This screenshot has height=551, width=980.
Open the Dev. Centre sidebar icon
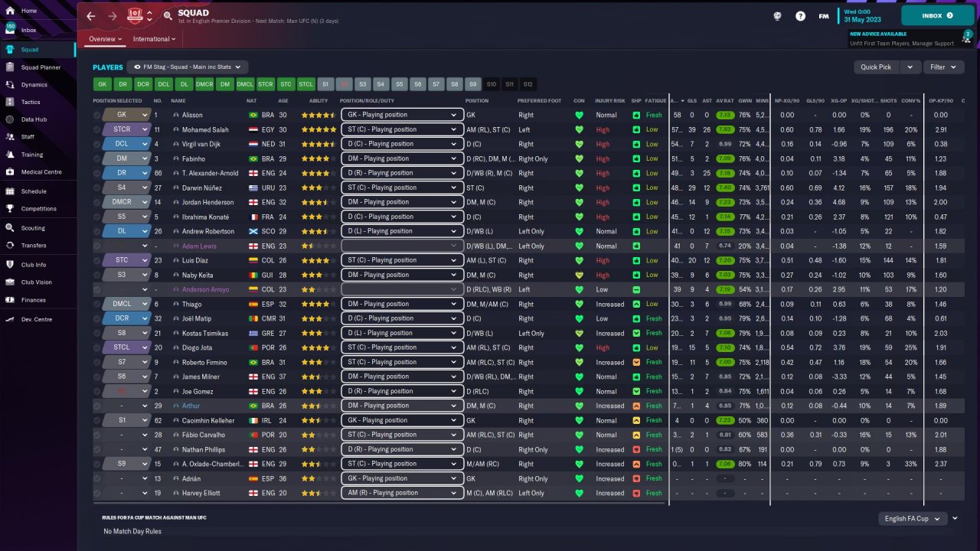[x=11, y=319]
